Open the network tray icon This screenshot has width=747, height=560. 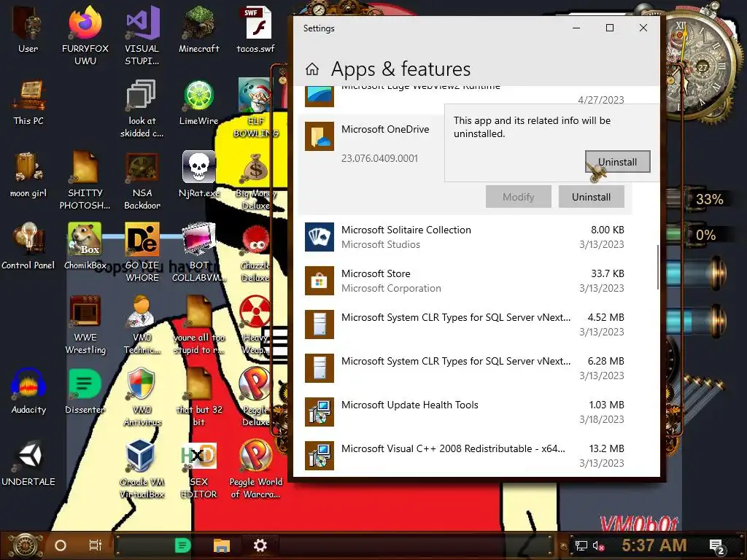[x=581, y=545]
